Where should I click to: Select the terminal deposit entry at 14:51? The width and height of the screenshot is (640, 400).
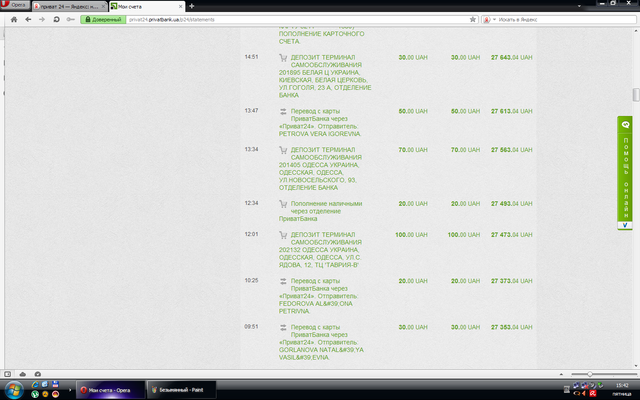325,76
